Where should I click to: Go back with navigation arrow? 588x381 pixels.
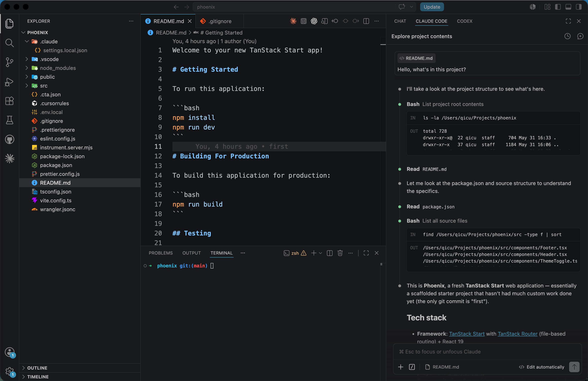tap(176, 7)
